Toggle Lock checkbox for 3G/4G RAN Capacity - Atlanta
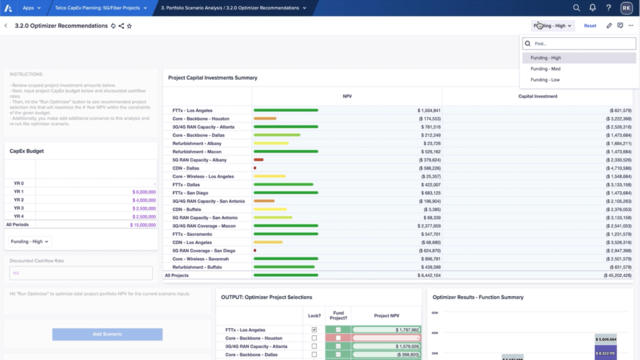Image resolution: width=640 pixels, height=360 pixels. point(314,346)
